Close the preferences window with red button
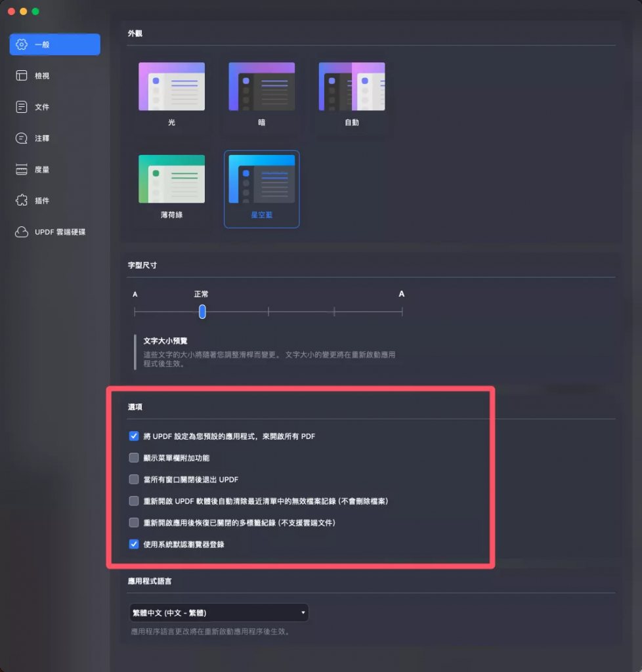The width and height of the screenshot is (642, 672). [x=12, y=12]
